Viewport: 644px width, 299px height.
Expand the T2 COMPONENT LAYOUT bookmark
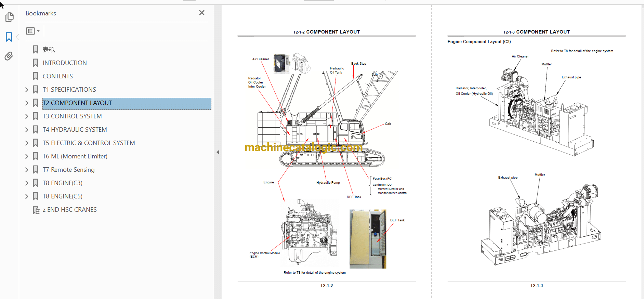[27, 103]
